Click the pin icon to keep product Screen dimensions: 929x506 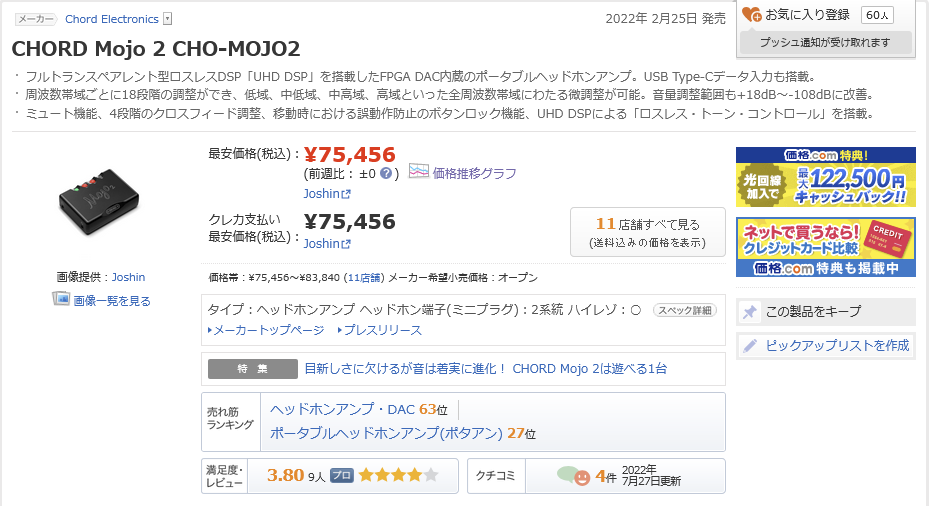tap(750, 312)
